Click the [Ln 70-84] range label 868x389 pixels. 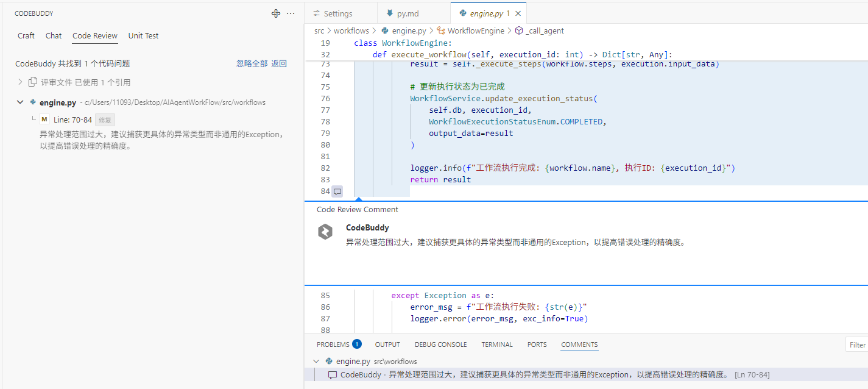(x=752, y=375)
